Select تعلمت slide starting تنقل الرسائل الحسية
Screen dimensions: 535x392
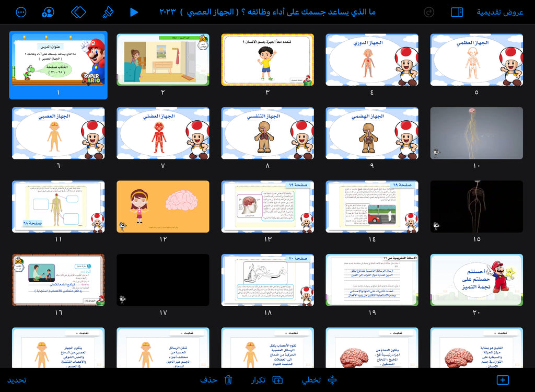click(x=163, y=348)
